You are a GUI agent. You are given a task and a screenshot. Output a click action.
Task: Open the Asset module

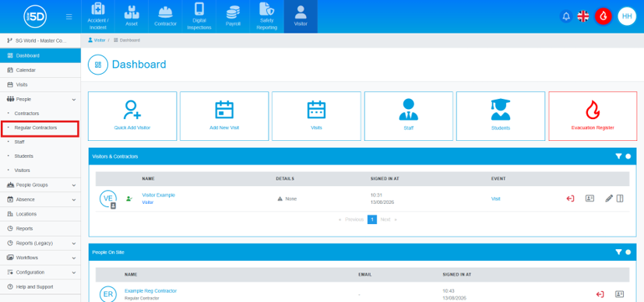click(132, 16)
